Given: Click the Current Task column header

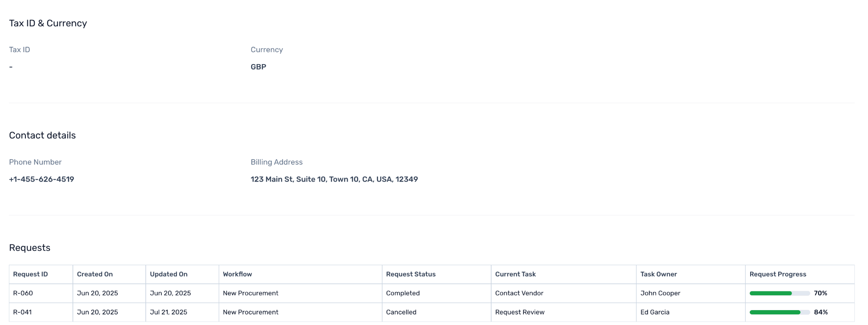Looking at the screenshot, I should pos(564,274).
